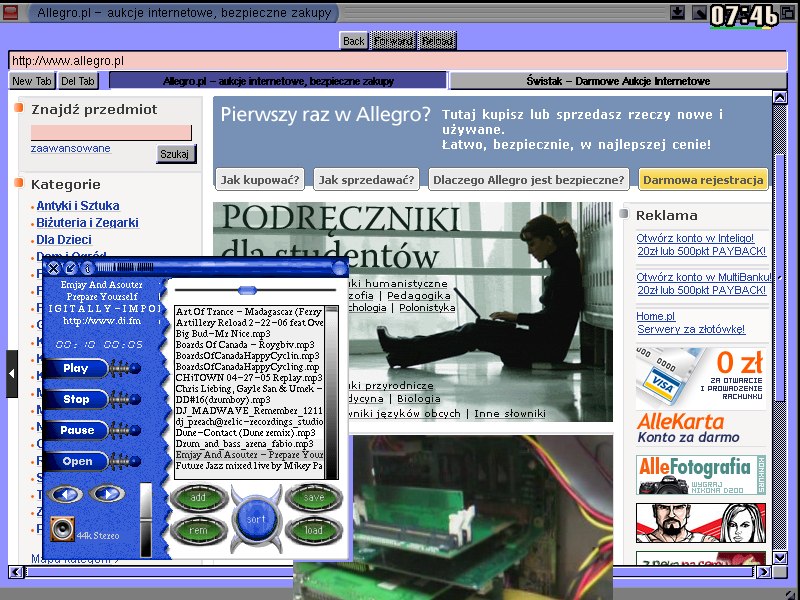Follow the Pedagogika link in the banner
The width and height of the screenshot is (800, 600).
419,296
